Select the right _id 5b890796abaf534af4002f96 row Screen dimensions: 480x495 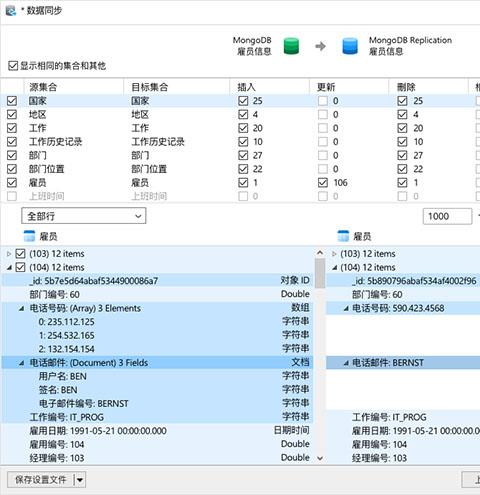point(403,281)
